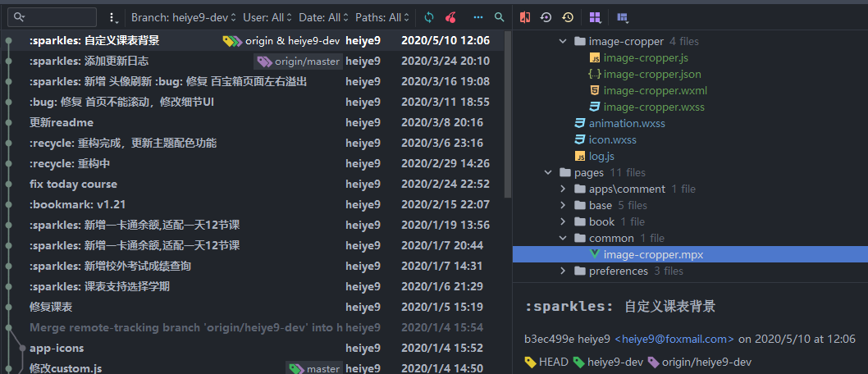Open the three-dots more actions icon
The image size is (868, 374).
coord(478,17)
